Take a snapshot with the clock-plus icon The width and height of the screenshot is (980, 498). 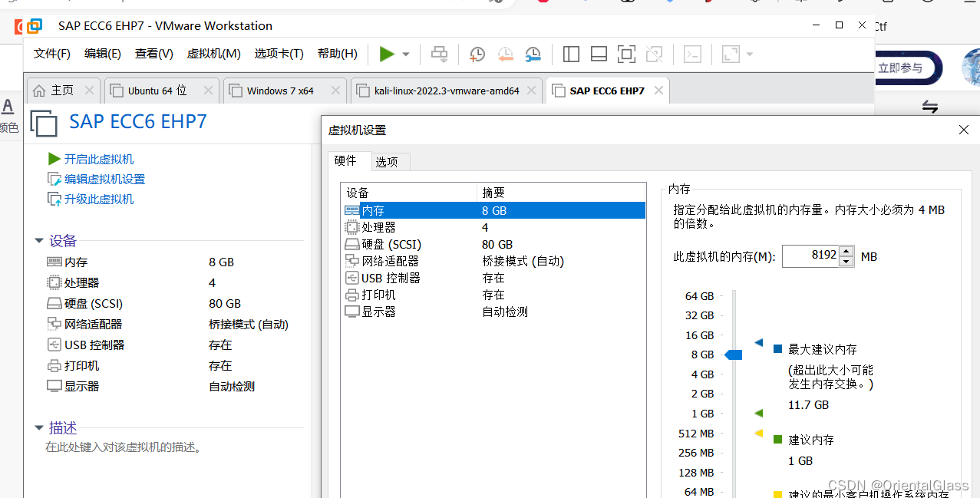477,54
